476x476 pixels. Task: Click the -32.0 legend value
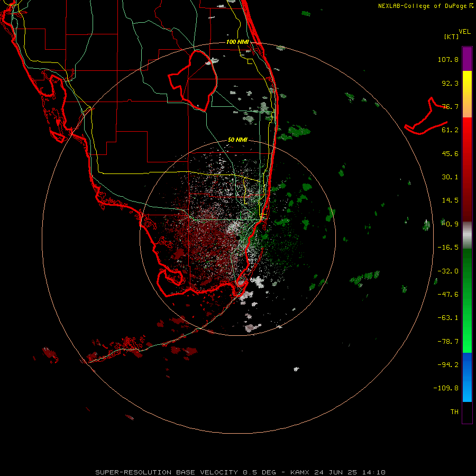(448, 271)
